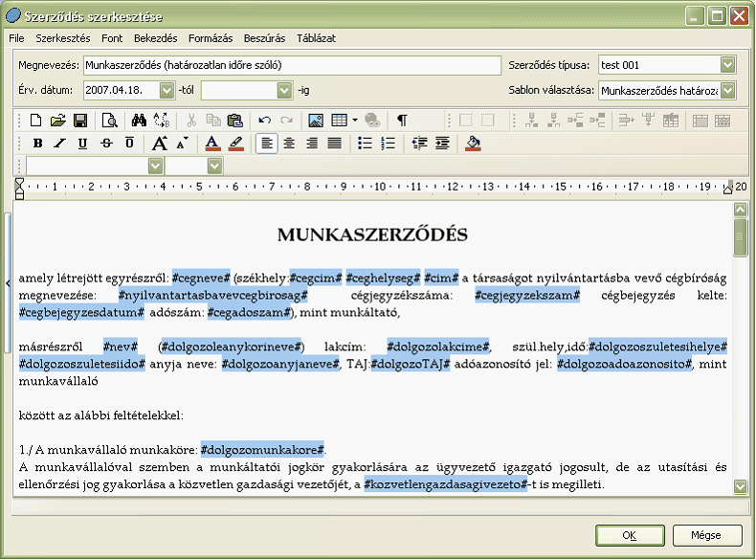Open the Font menu
Screen dimensions: 756x560
[112, 38]
